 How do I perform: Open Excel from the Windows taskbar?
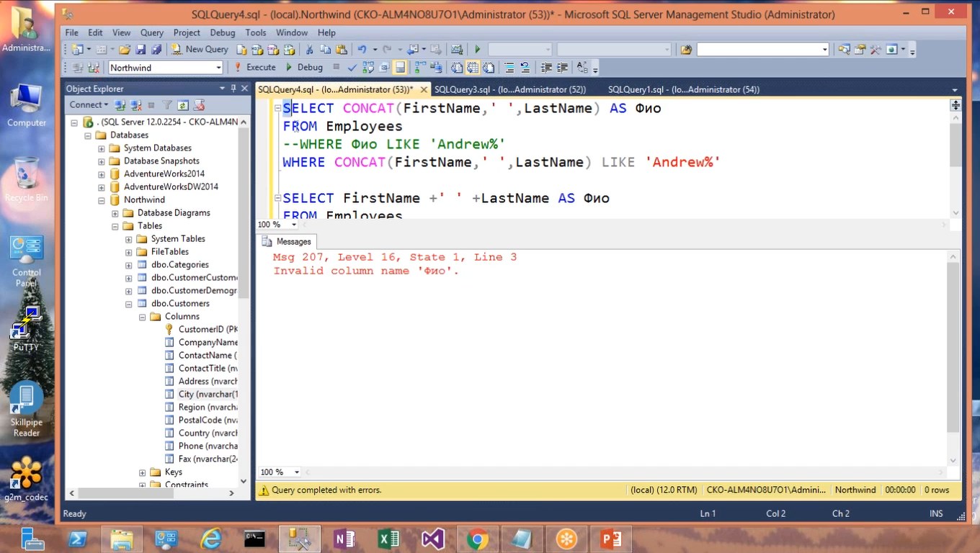388,539
